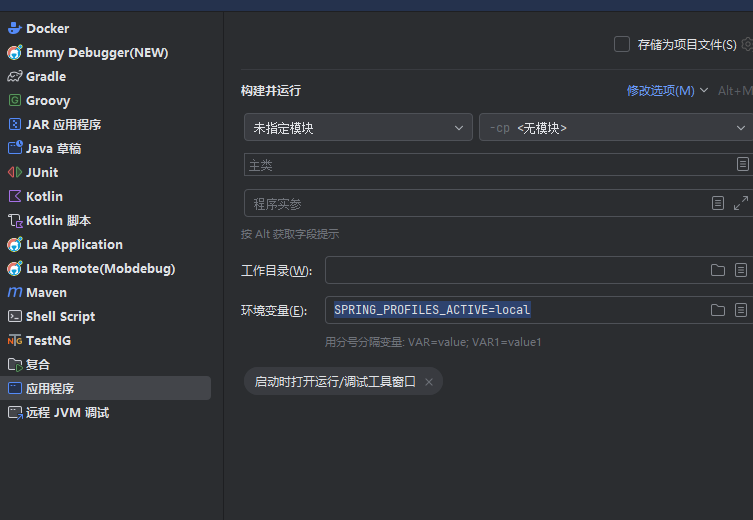Screen dimensions: 753x520
Task: Open the 修改选项(M) menu
Action: [667, 90]
